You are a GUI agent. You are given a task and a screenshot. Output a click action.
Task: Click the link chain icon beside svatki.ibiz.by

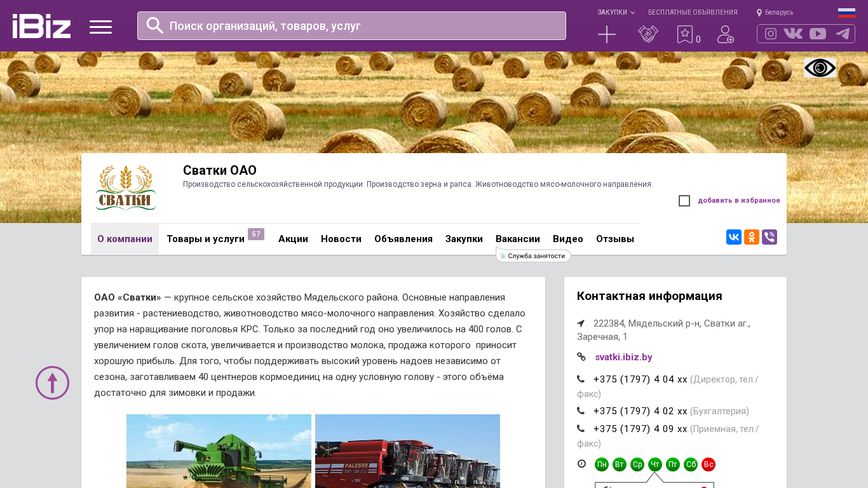click(581, 357)
